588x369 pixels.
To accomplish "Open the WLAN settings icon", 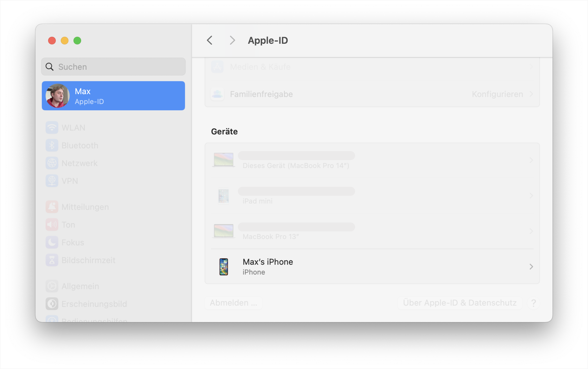I will (52, 128).
